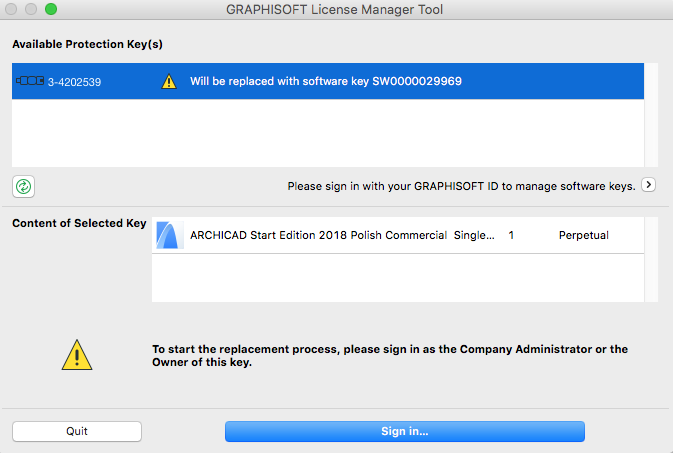
Task: Select the ARCHICAD Start Edition 2018 license entry
Action: (x=318, y=236)
